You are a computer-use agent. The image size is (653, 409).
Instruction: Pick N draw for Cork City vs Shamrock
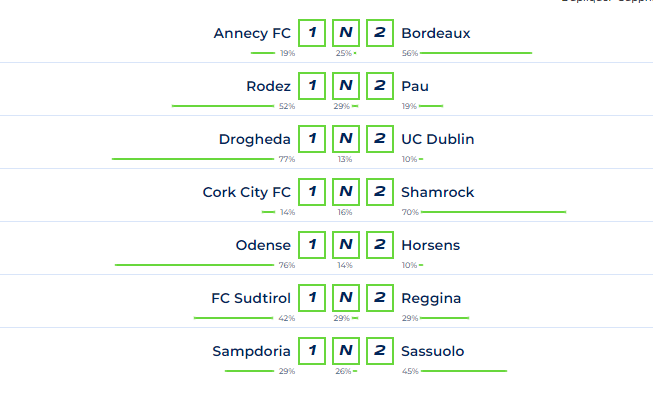click(346, 192)
